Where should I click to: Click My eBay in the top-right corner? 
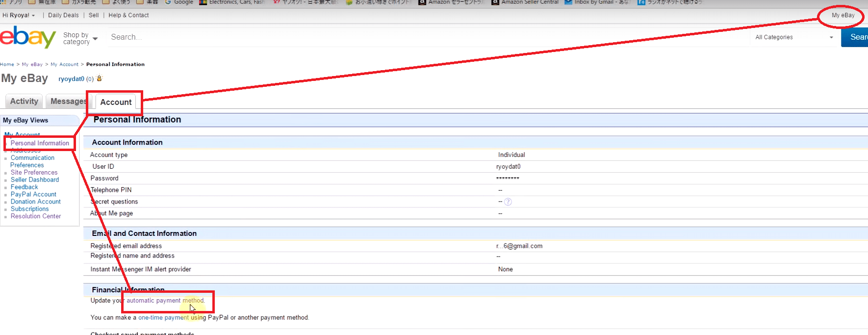[843, 15]
